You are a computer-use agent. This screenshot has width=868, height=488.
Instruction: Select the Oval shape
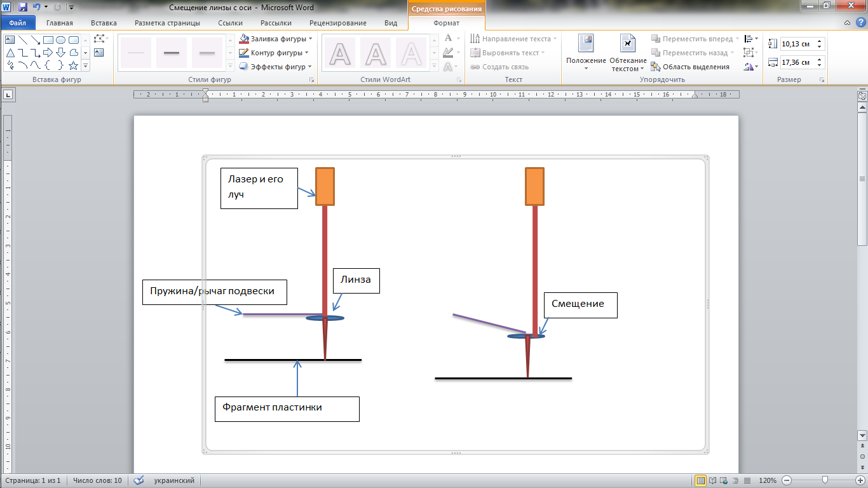pyautogui.click(x=60, y=39)
